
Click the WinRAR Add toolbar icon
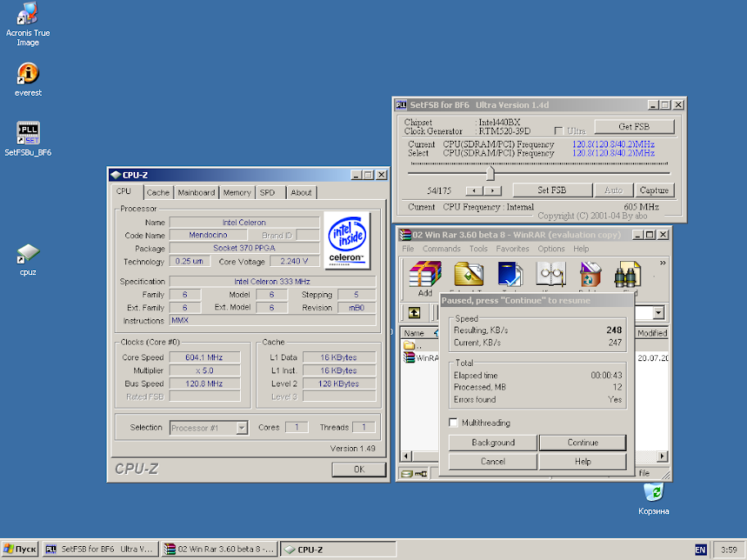425,278
